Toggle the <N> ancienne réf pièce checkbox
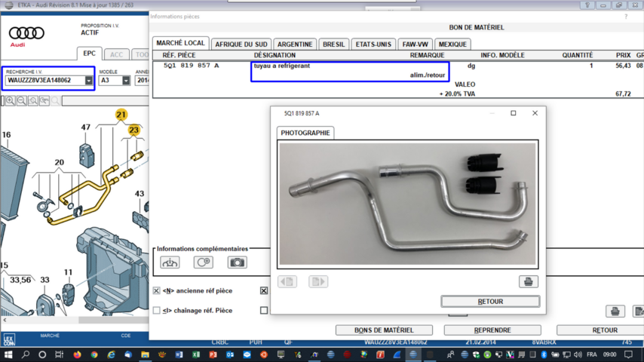The height and width of the screenshot is (362, 644). [x=157, y=290]
